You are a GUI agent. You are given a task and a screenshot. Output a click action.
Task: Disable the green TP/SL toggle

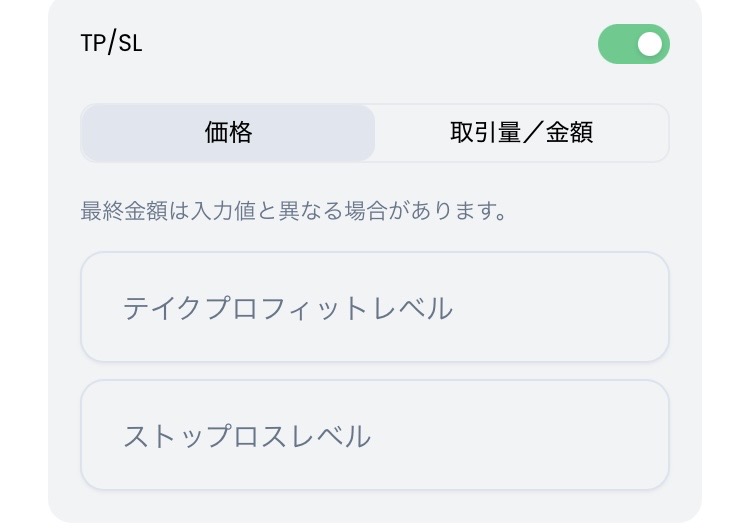633,44
